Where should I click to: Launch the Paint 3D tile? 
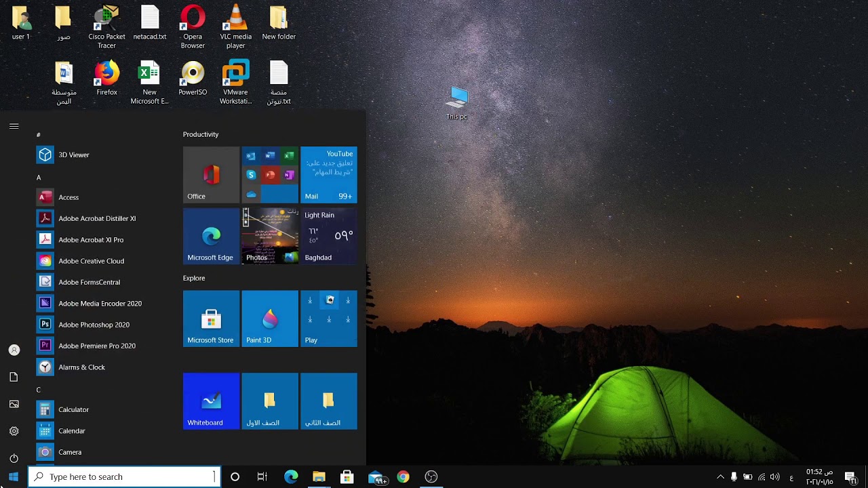tap(270, 319)
